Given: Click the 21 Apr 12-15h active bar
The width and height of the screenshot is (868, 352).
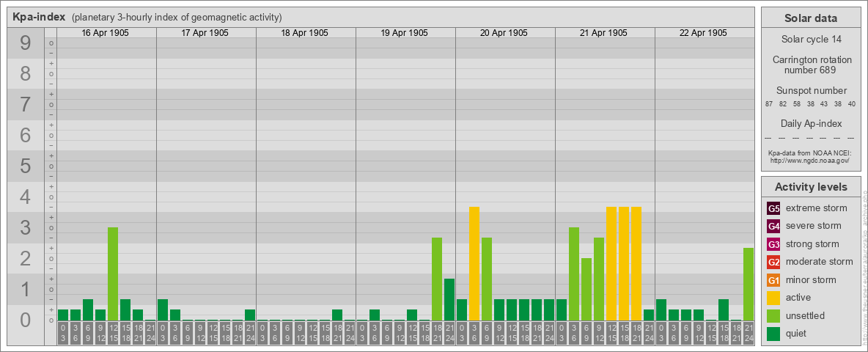Looking at the screenshot, I should pos(611,263).
